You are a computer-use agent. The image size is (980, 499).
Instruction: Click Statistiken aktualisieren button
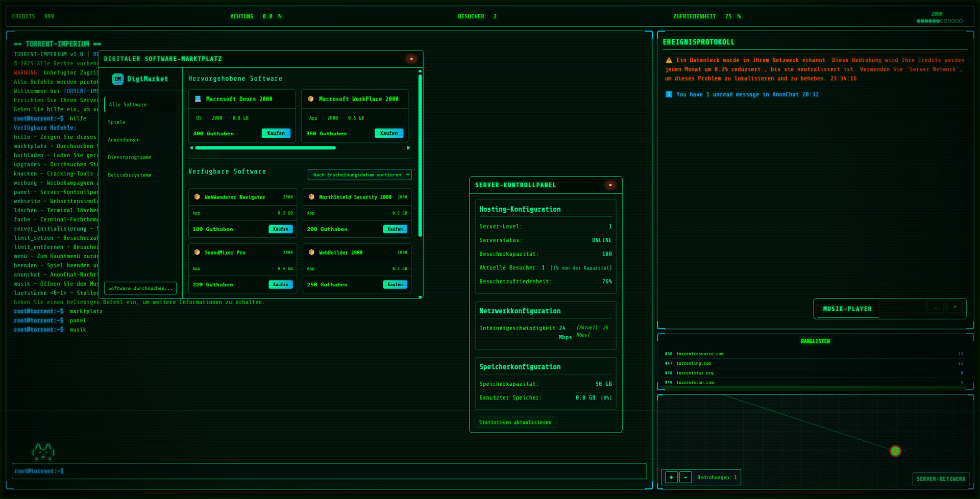pos(515,422)
